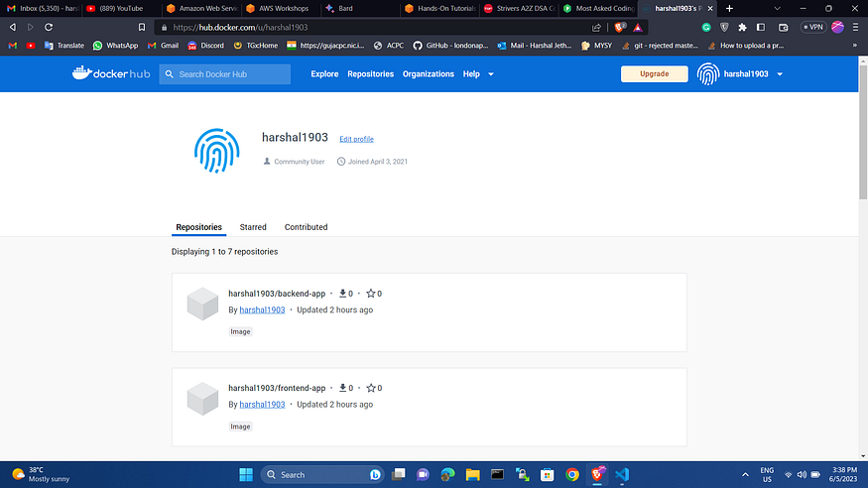The height and width of the screenshot is (488, 868).
Task: Click the share icon in the address bar
Action: [x=596, y=27]
